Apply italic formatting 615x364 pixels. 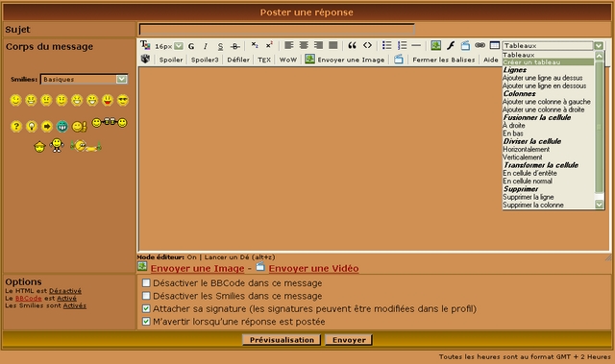click(205, 46)
